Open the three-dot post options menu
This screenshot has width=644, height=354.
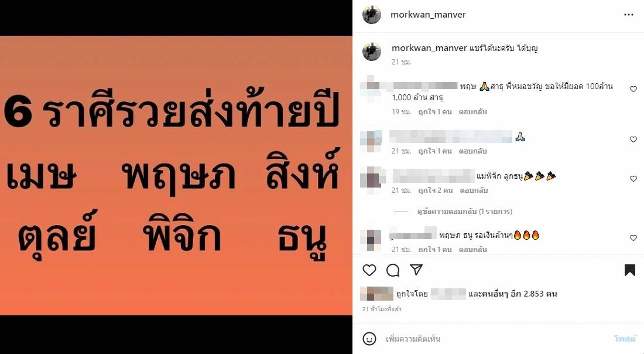click(x=628, y=15)
